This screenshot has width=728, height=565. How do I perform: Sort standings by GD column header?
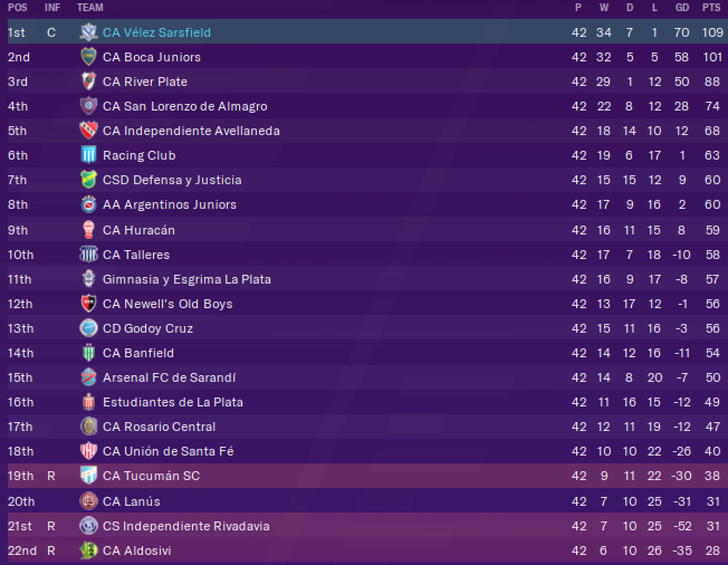click(682, 8)
